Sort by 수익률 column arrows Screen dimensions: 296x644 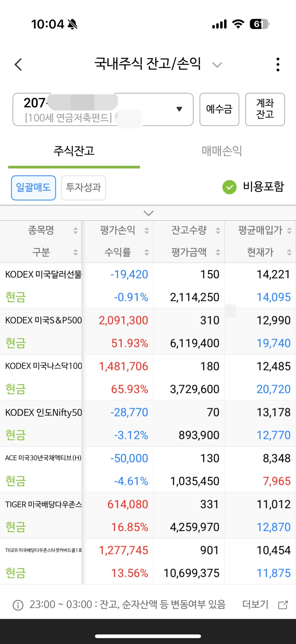click(147, 253)
